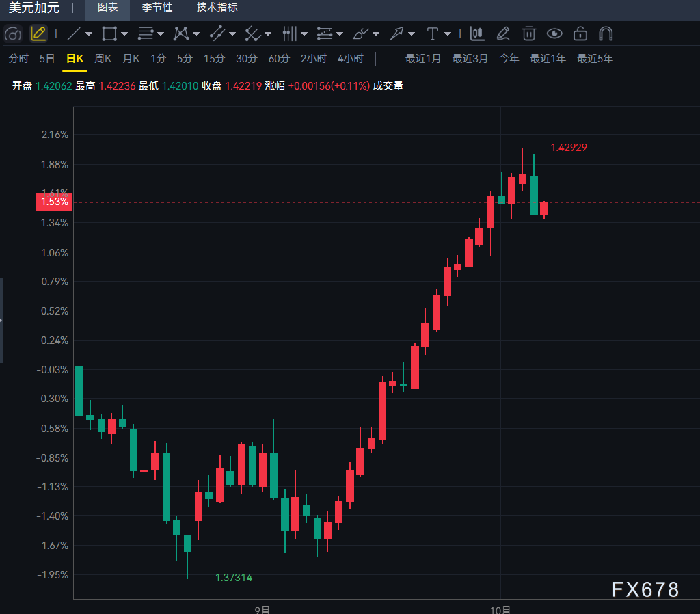
Task: Click the candlestick chart style icon
Action: point(477,34)
